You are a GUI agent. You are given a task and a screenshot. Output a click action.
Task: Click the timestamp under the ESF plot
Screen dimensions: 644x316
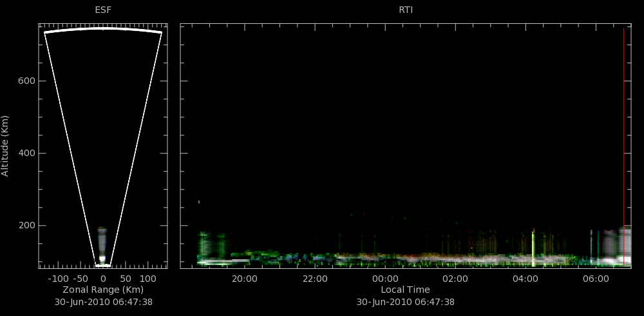[x=104, y=302]
